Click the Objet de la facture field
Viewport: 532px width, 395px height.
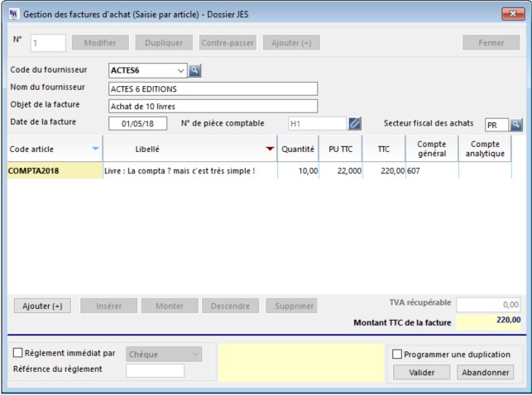213,106
